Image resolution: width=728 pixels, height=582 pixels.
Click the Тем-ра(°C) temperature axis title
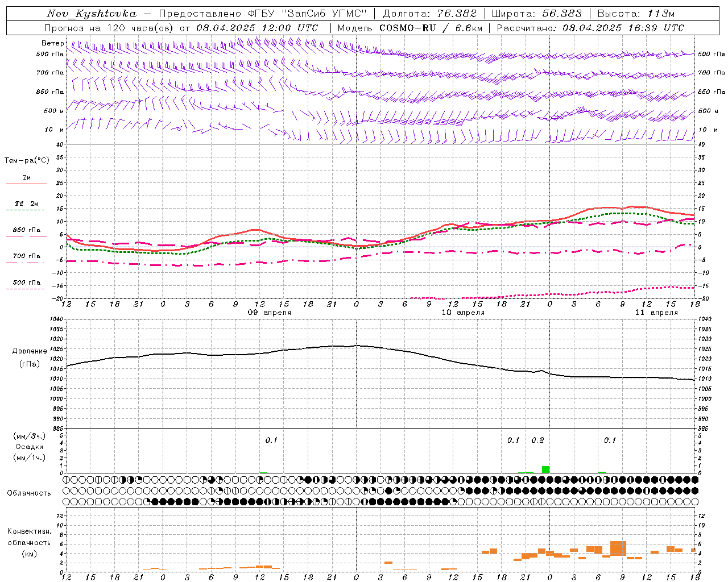[27, 161]
